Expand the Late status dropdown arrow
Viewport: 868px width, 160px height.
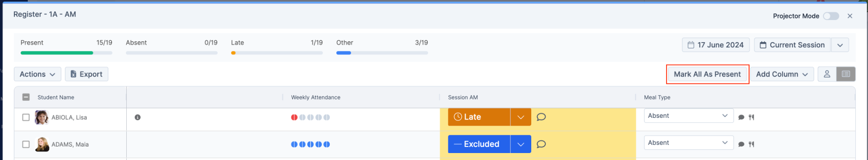pos(521,117)
